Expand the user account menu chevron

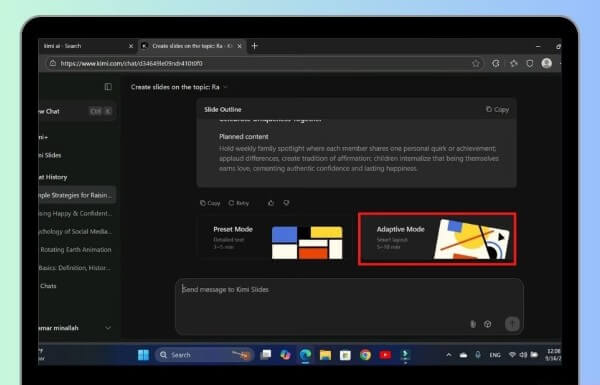pyautogui.click(x=108, y=328)
